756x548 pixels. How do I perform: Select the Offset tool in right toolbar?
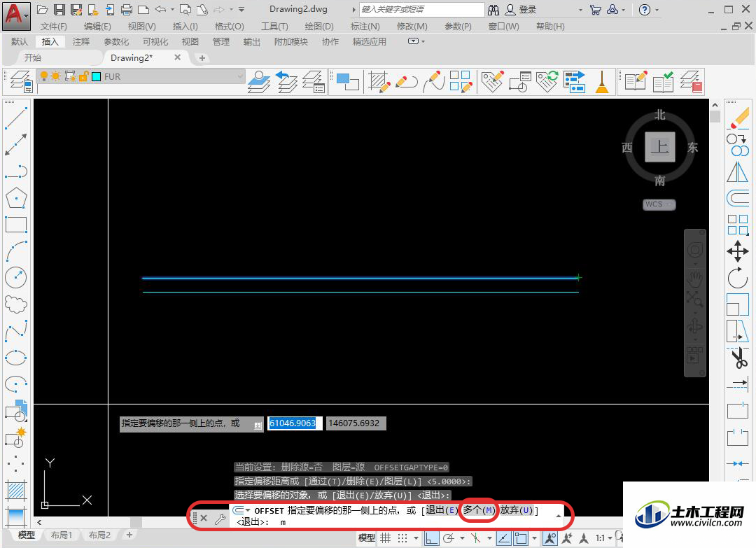click(x=738, y=198)
